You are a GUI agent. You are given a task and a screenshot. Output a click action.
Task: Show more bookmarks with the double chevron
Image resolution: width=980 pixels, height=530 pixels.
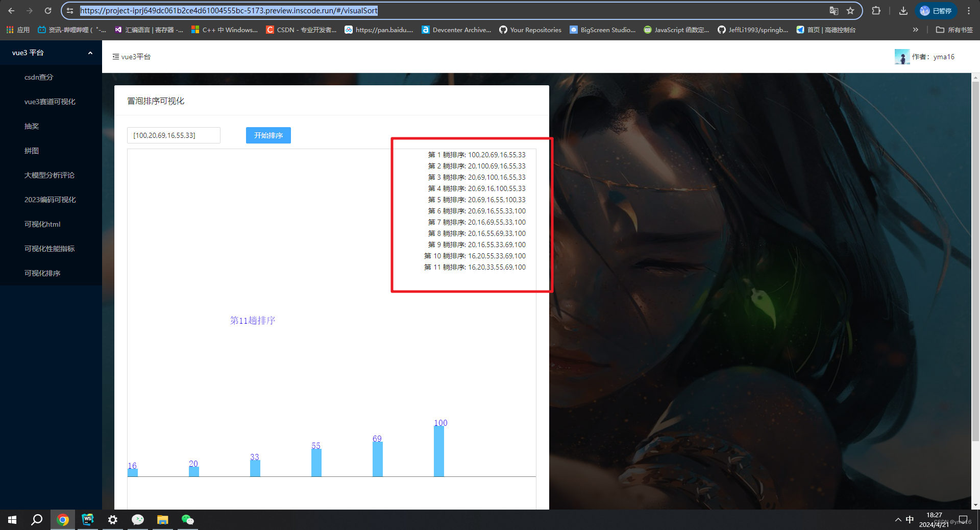pyautogui.click(x=915, y=30)
